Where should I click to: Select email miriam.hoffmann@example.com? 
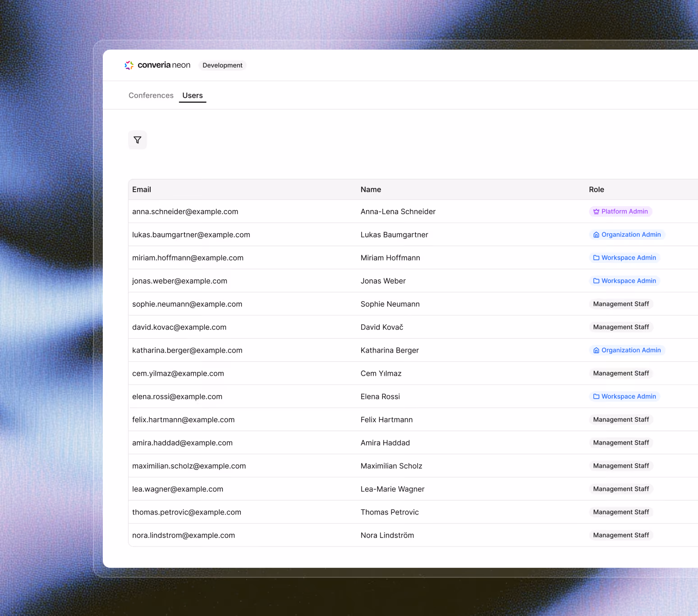pos(188,258)
